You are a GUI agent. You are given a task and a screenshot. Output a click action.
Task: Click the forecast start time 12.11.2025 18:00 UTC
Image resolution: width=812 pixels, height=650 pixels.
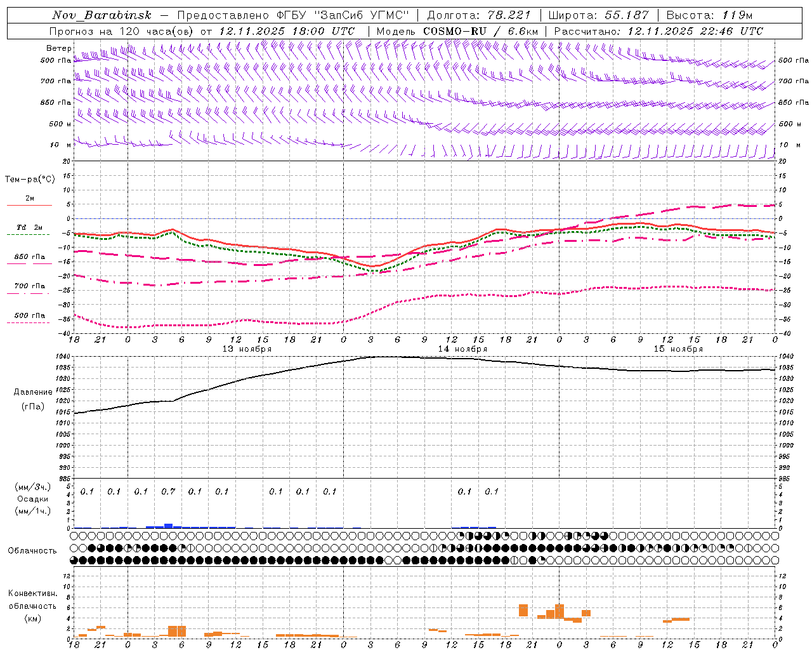287,31
